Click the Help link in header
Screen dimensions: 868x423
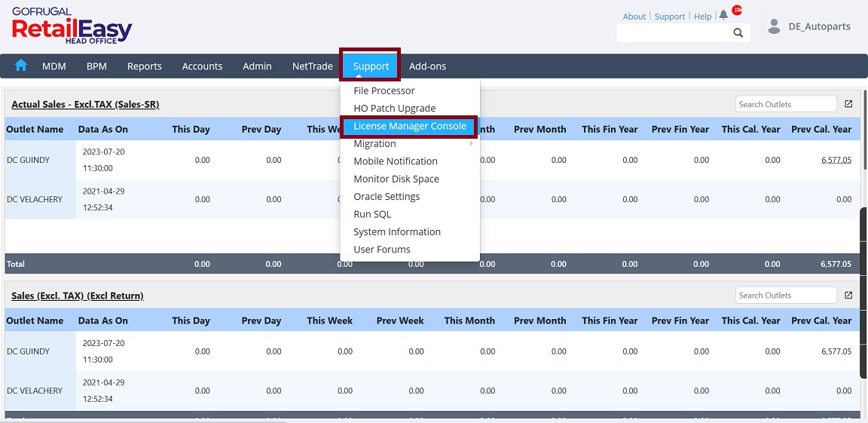[x=702, y=17]
